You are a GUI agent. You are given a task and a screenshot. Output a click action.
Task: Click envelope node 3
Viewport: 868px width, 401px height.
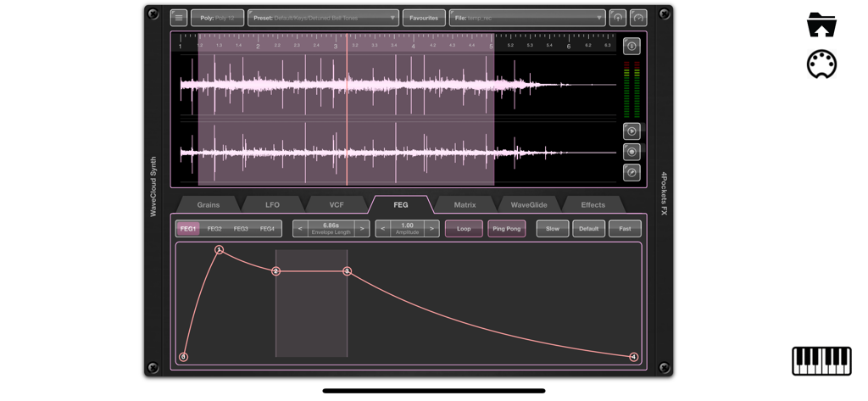click(x=347, y=271)
